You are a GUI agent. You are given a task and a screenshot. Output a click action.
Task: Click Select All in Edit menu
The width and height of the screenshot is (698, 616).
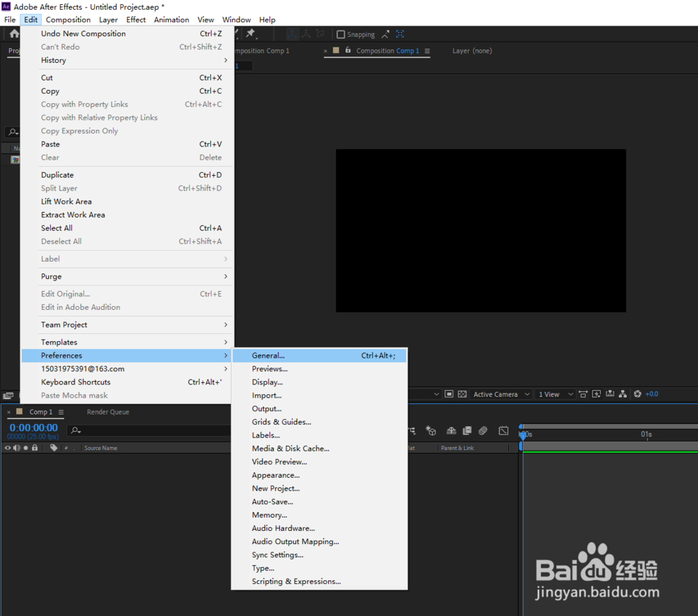(127, 227)
